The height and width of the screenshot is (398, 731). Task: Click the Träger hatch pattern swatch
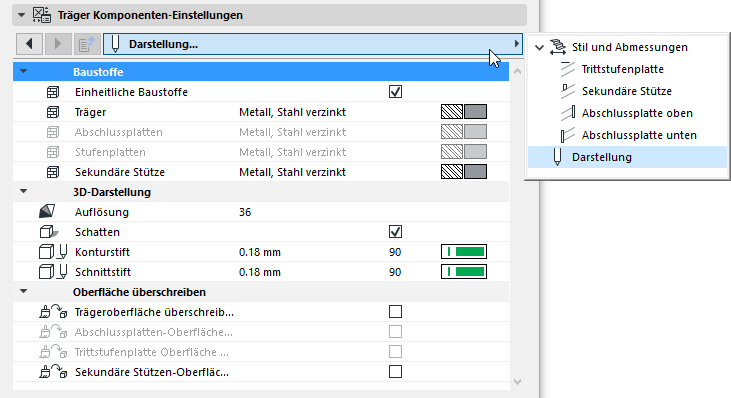point(452,112)
